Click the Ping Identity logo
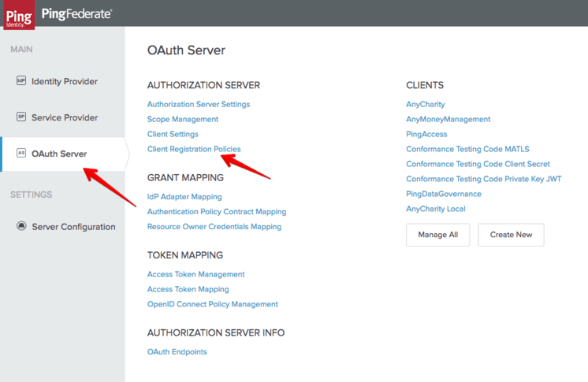This screenshot has height=382, width=588. [x=19, y=15]
